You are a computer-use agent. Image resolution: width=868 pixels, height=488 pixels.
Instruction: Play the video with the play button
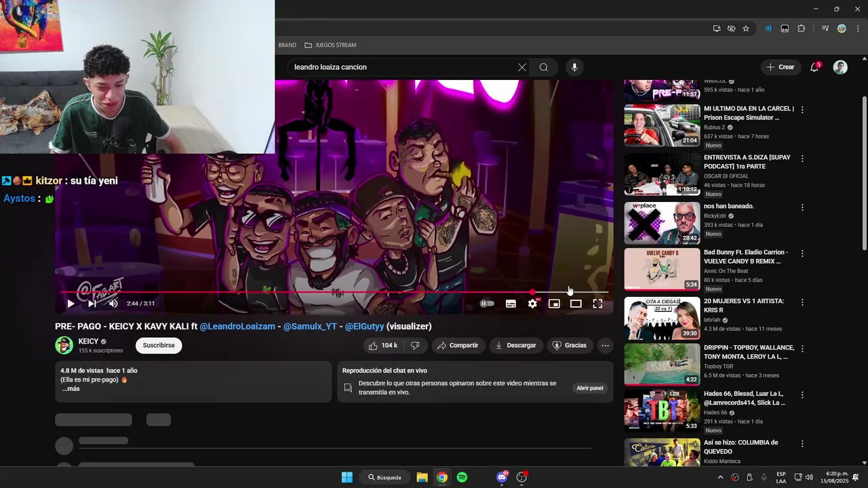71,304
